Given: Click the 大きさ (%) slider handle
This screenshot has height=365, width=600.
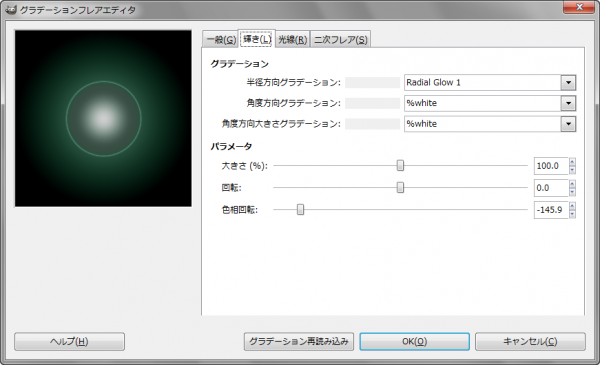Looking at the screenshot, I should (400, 166).
